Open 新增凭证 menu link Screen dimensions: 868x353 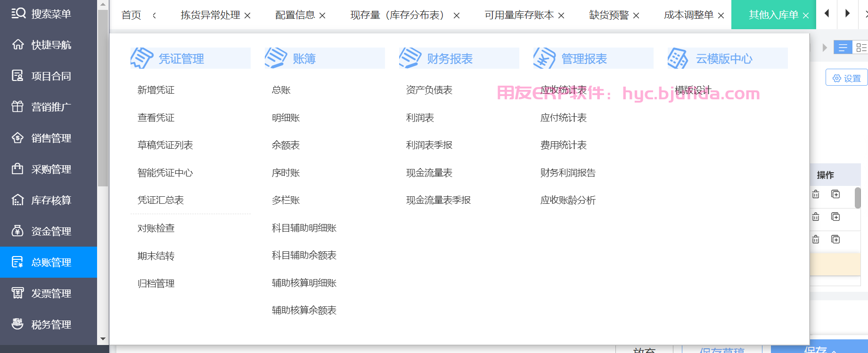pos(156,90)
